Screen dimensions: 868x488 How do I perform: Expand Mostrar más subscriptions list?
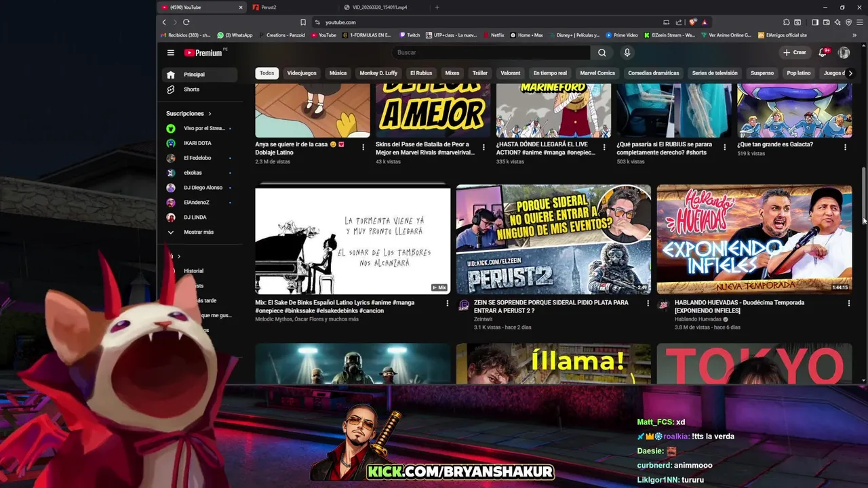coord(199,232)
